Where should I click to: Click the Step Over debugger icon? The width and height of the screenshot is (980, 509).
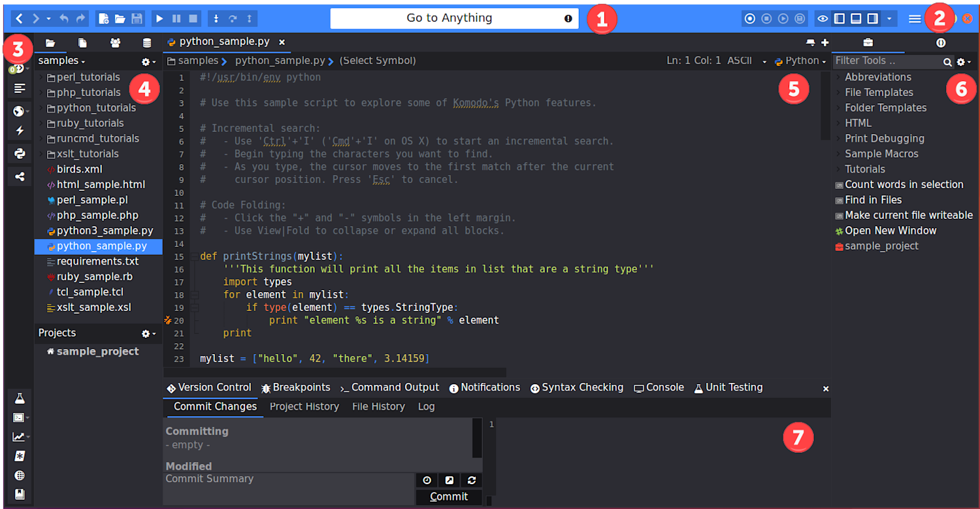pyautogui.click(x=233, y=18)
